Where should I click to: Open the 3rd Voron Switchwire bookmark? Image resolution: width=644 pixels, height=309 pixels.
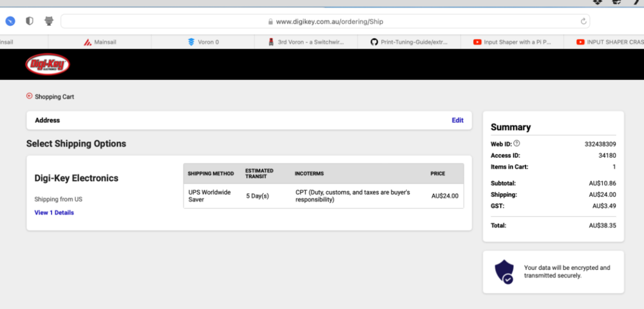[306, 42]
